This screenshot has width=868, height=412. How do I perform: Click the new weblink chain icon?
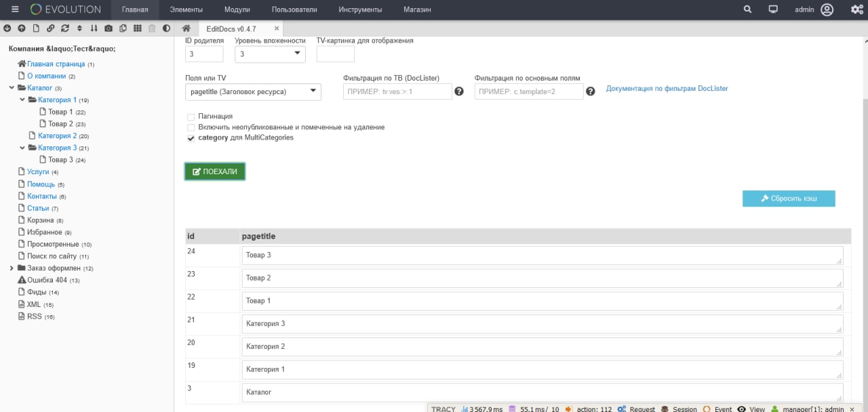[x=51, y=28]
